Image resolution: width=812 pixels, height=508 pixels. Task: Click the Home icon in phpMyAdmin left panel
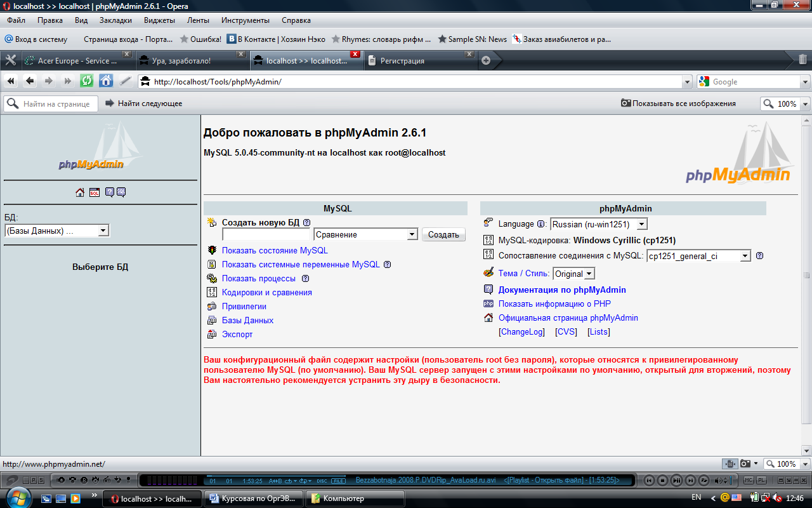point(80,192)
